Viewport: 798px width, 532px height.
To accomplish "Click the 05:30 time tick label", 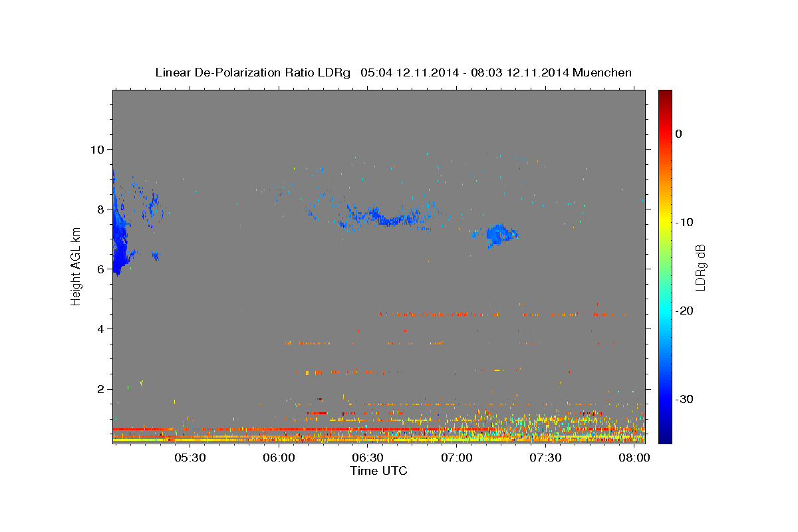I will point(190,458).
